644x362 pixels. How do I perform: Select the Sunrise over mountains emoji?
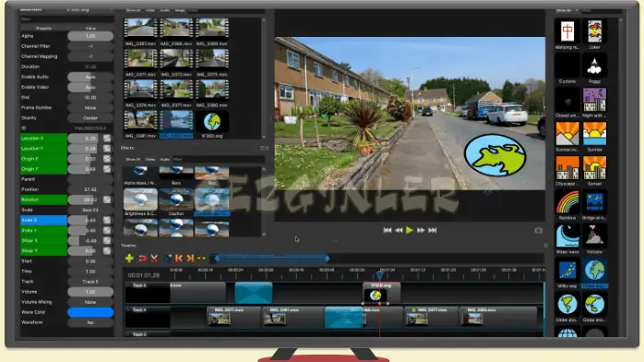[567, 134]
